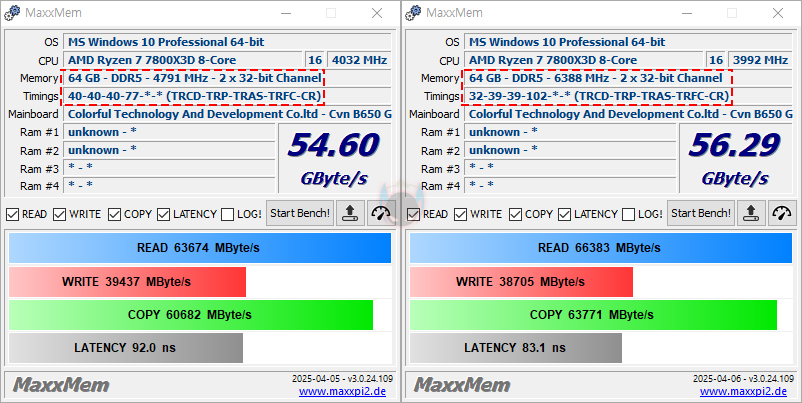Click the WRITE 38705 MByte/s bar

tap(521, 282)
